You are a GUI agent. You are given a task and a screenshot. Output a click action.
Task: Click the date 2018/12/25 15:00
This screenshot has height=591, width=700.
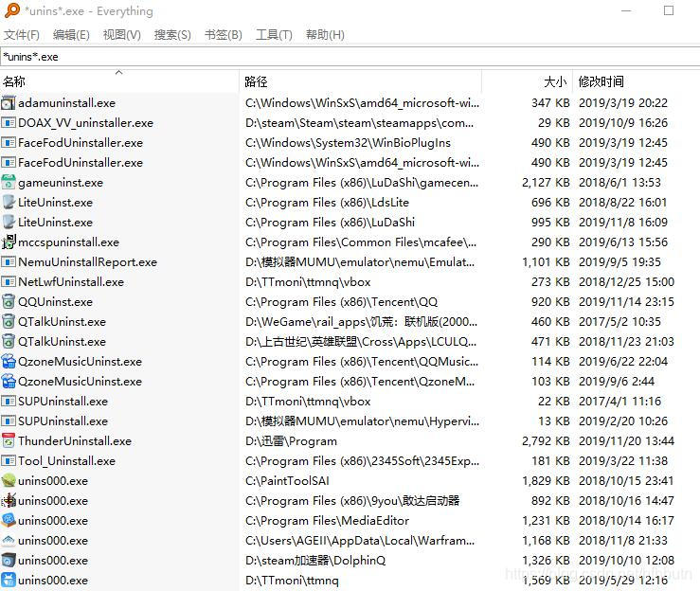pyautogui.click(x=626, y=281)
